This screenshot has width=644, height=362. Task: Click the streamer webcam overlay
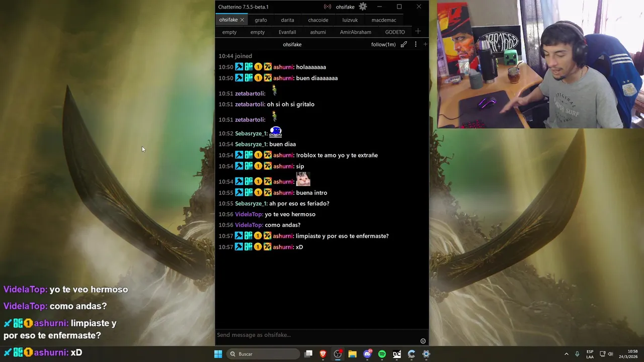[540, 64]
